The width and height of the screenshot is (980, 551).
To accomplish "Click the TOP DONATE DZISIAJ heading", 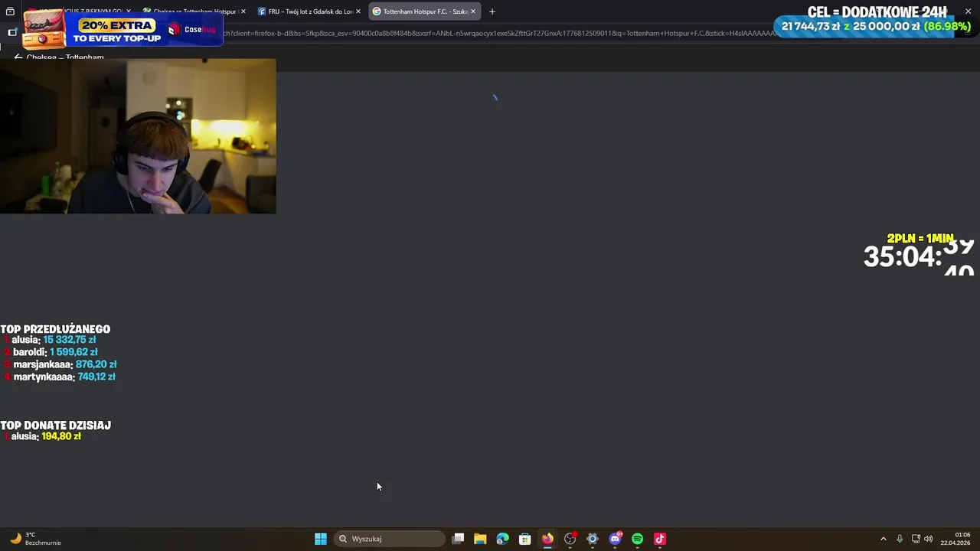I will click(x=56, y=425).
